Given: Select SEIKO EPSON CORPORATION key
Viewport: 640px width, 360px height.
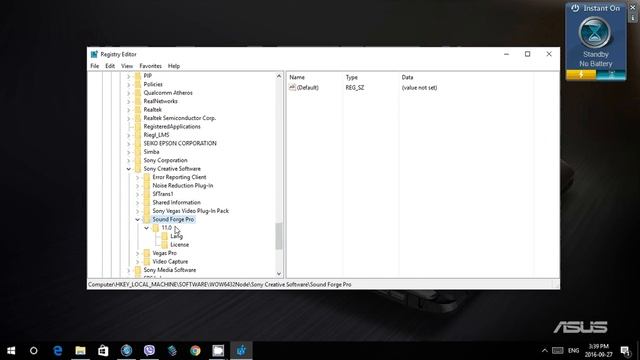Looking at the screenshot, I should [180, 144].
